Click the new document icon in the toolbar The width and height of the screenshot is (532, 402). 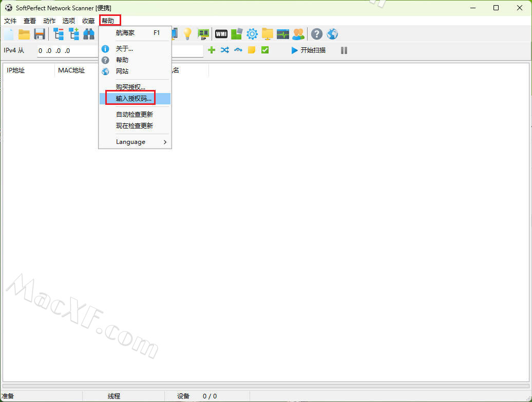coord(9,34)
